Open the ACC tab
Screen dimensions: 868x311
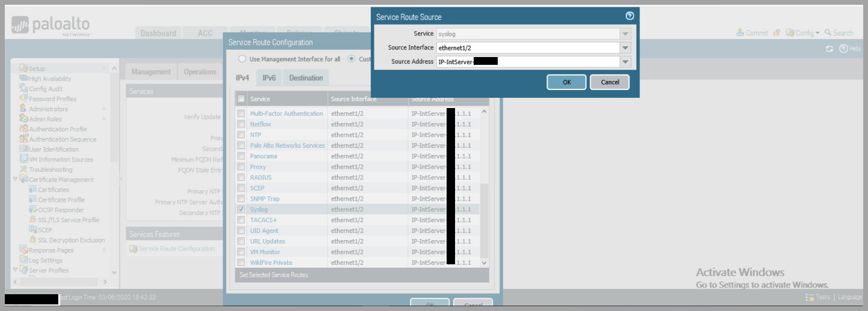pos(206,33)
